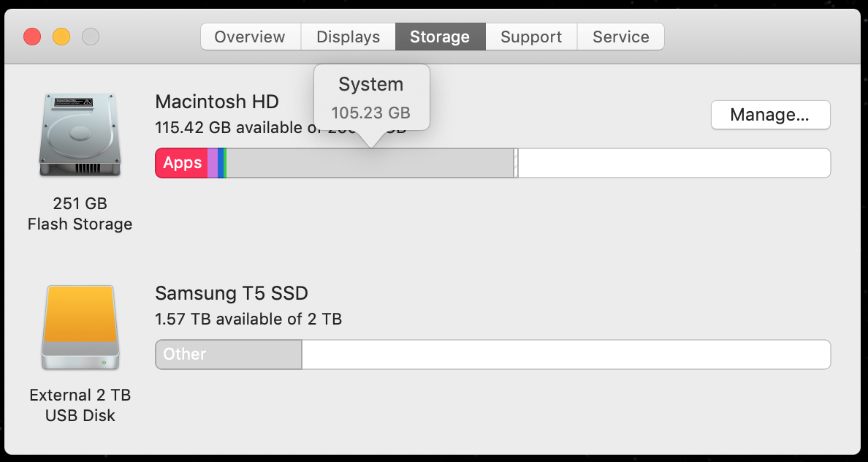868x462 pixels.
Task: Click the empty free space in Samsung T5 bar
Action: [x=566, y=355]
